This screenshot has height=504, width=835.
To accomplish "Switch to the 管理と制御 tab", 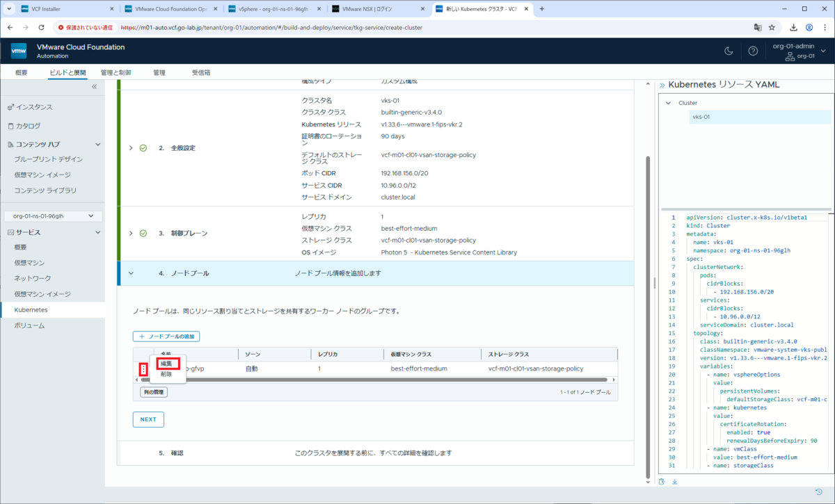I will pyautogui.click(x=116, y=72).
